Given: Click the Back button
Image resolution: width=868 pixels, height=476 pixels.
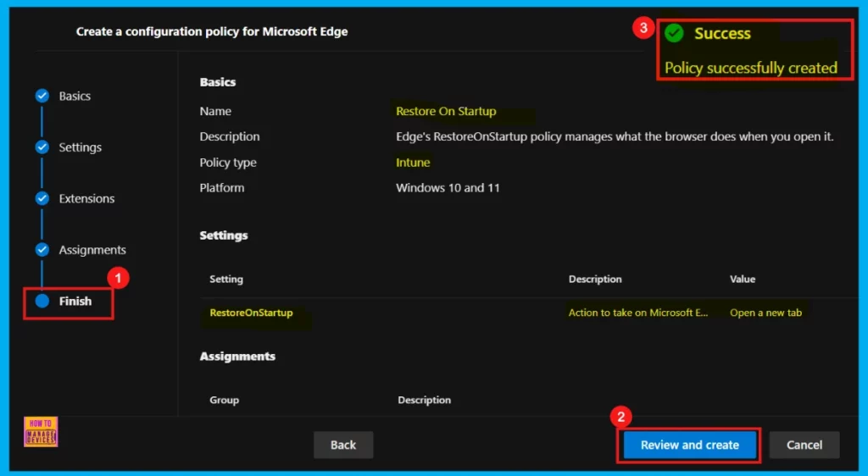Looking at the screenshot, I should click(x=343, y=445).
